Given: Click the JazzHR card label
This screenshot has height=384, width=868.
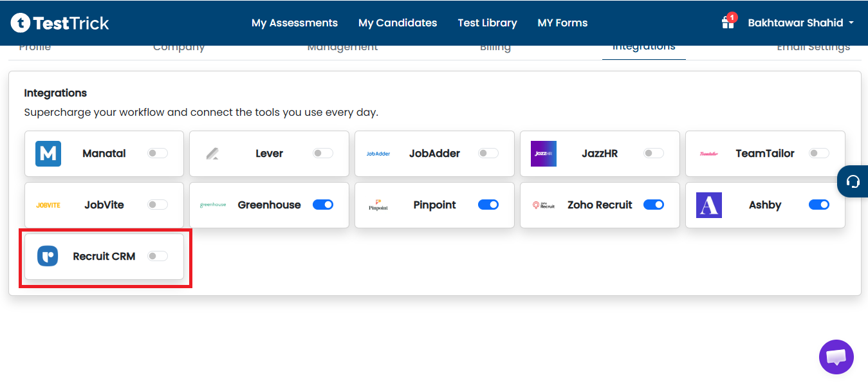Looking at the screenshot, I should click(x=600, y=154).
